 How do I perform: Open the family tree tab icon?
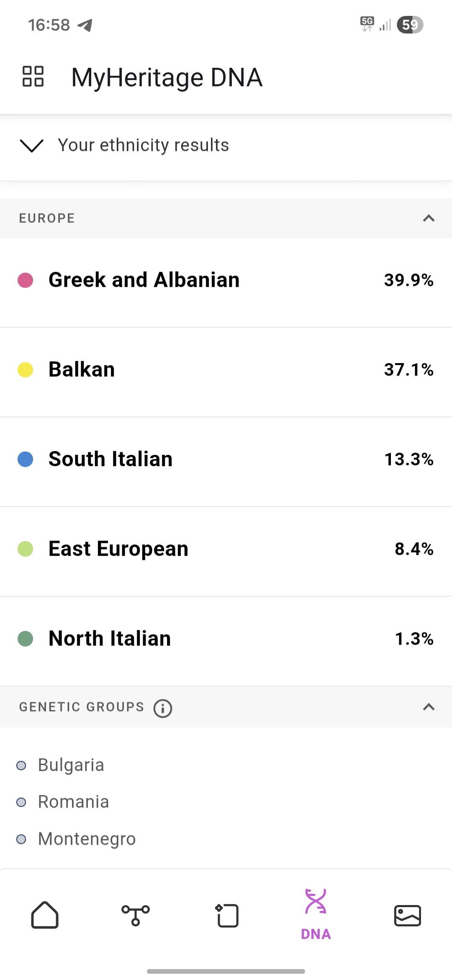(135, 915)
